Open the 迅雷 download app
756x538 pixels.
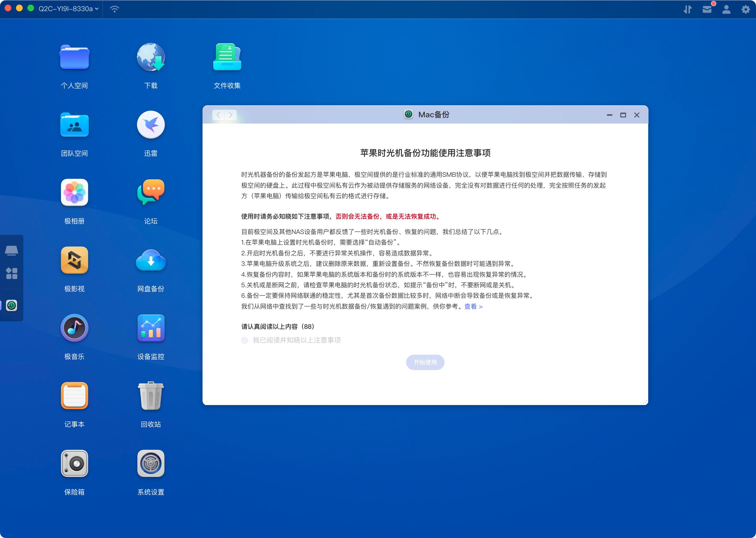(x=151, y=125)
